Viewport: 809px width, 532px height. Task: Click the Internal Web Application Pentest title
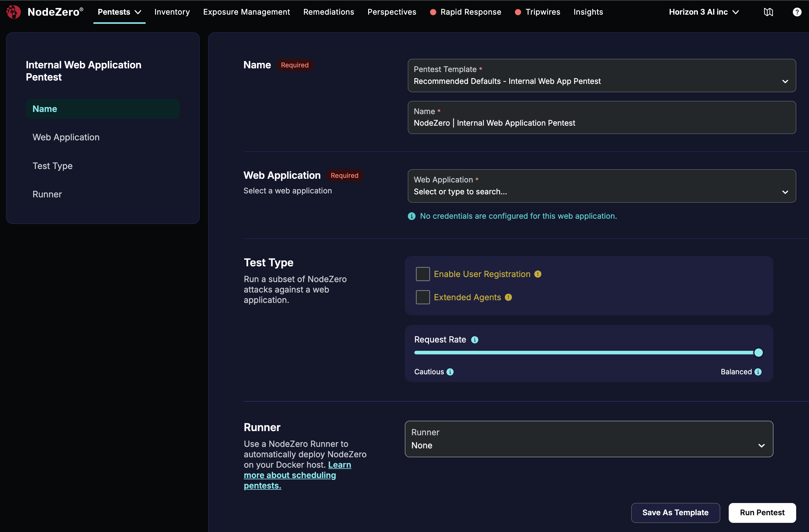coord(83,71)
